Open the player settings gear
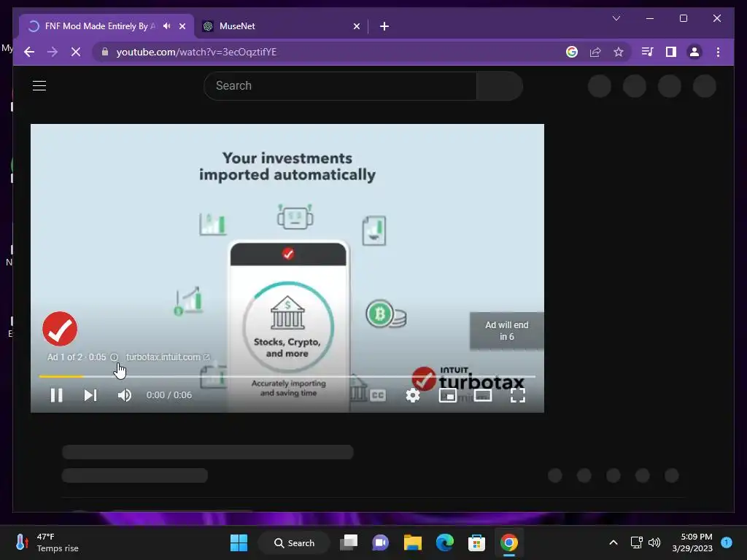This screenshot has height=560, width=747. 413,395
